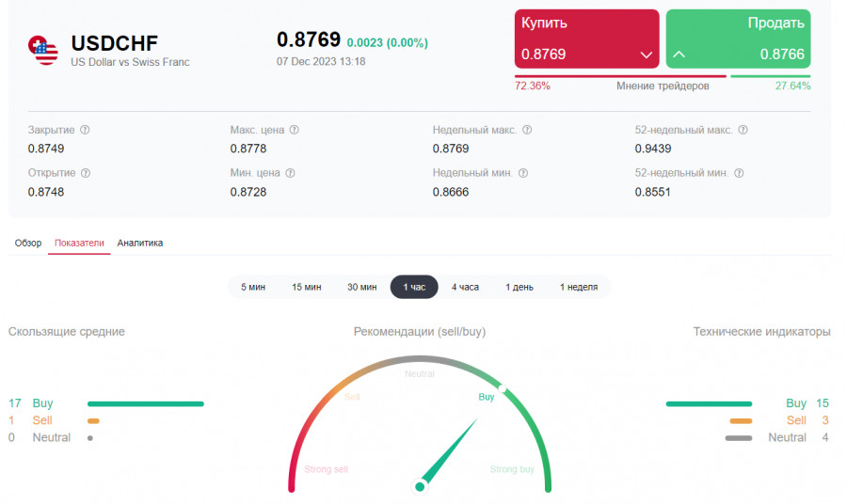
Task: Select the 15 мин timeframe
Action: point(306,287)
